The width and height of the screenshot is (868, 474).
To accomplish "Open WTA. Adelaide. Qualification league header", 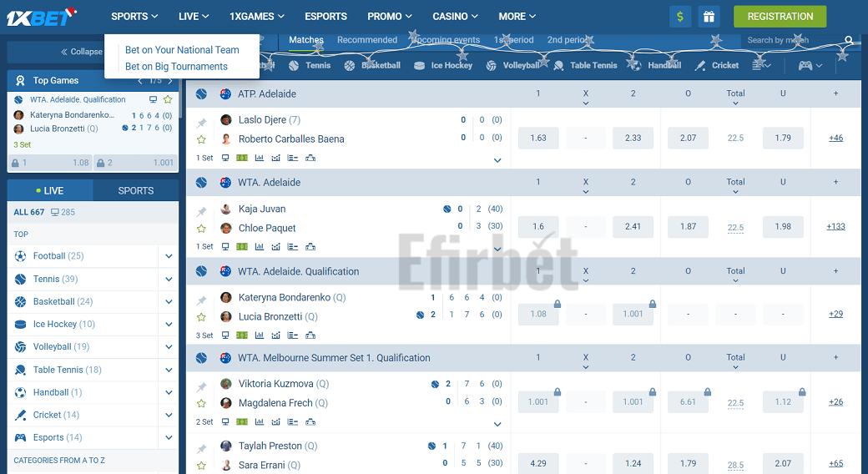I will tap(299, 271).
